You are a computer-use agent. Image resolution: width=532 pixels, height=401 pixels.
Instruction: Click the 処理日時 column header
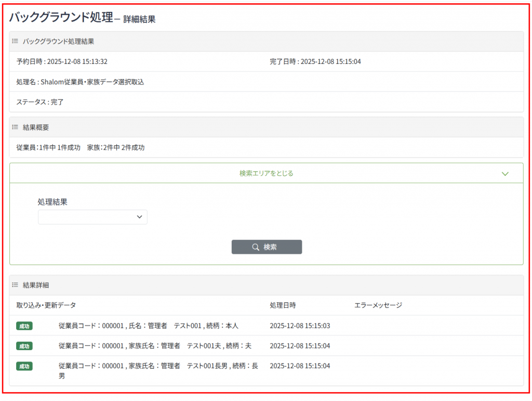tap(283, 305)
